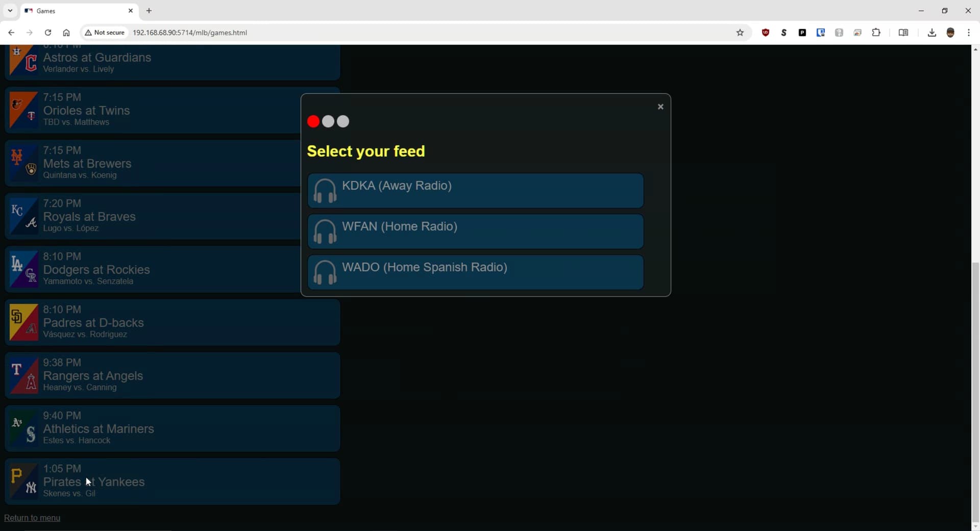Viewport: 980px width, 531px height.
Task: Click the Padres and D-backs team logo
Action: tap(23, 322)
